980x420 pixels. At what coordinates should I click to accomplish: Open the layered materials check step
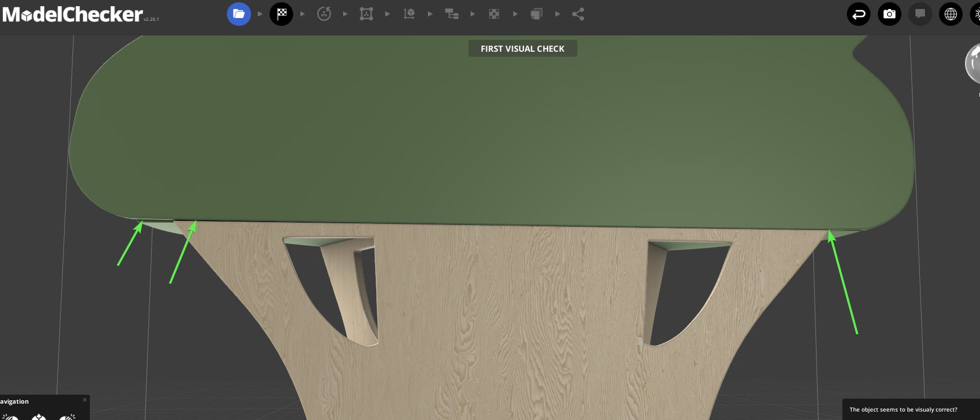(536, 14)
